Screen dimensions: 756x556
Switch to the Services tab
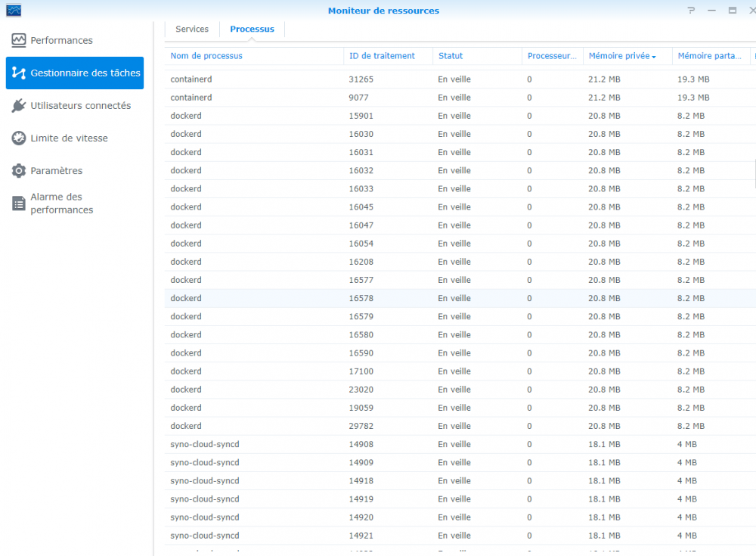click(192, 30)
